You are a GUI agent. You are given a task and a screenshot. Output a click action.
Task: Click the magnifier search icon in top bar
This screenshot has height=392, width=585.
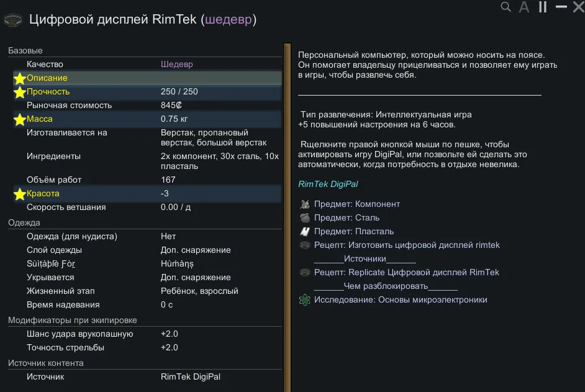(506, 7)
